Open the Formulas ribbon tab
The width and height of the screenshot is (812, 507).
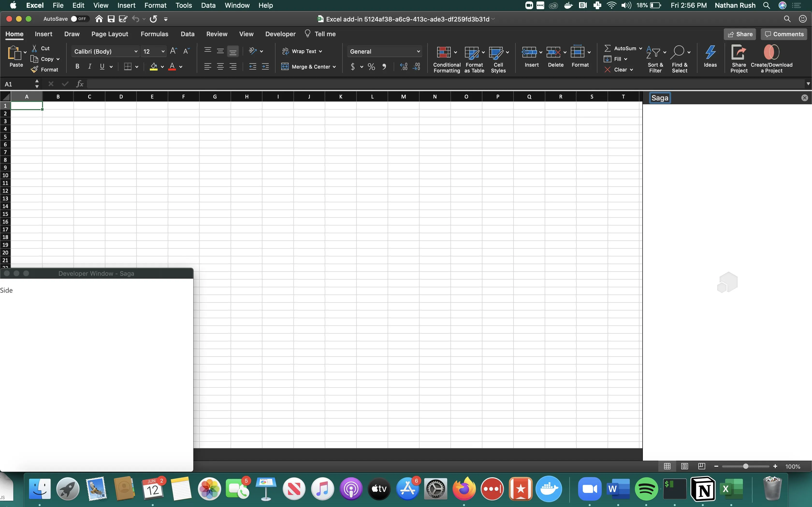tap(154, 34)
